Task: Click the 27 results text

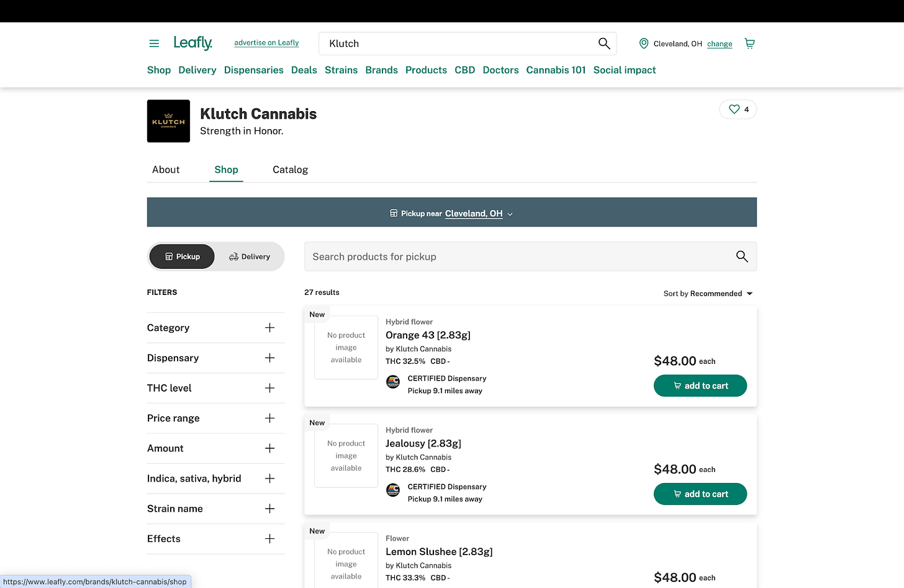Action: 322,292
